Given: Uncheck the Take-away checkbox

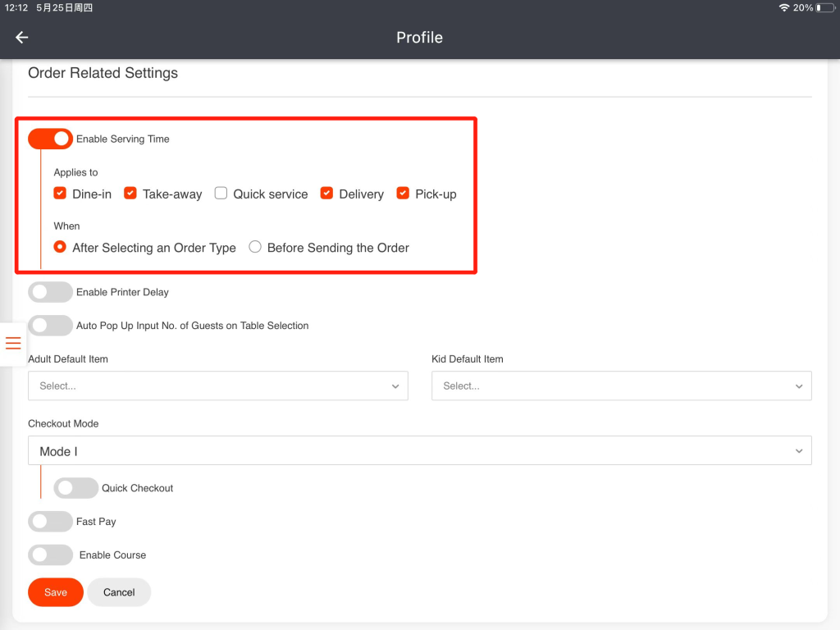Looking at the screenshot, I should tap(130, 194).
